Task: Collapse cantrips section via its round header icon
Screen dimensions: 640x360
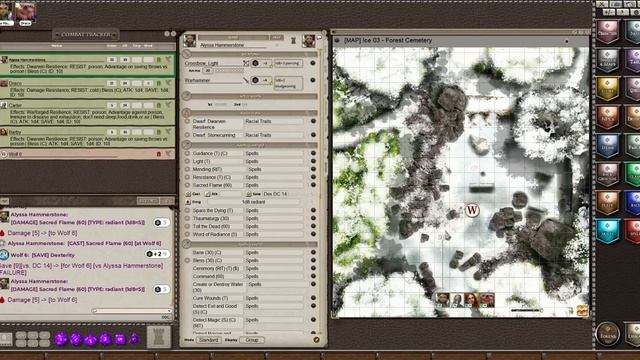Action: 187,145
